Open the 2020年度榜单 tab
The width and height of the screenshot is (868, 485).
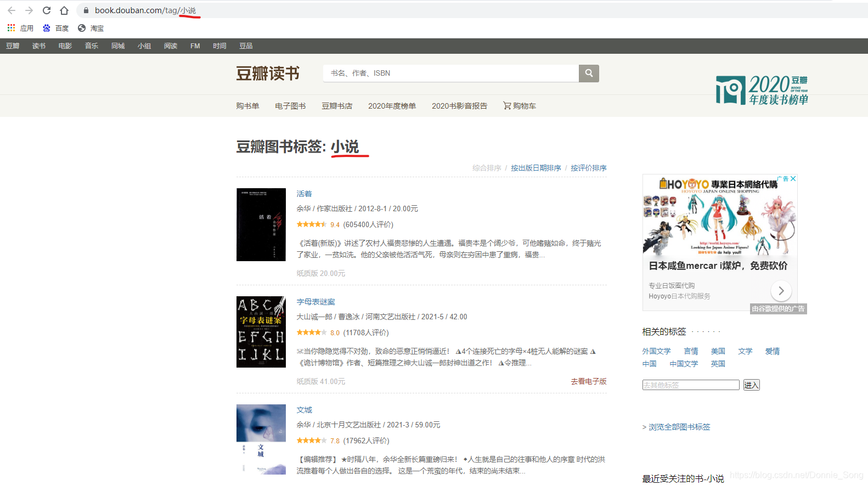point(392,106)
